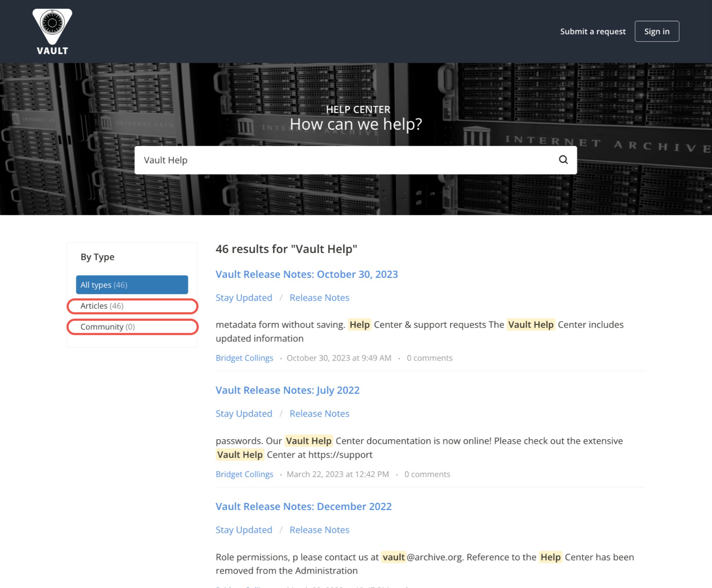Open Stay Updated breadcrumb under December 2022 result
712x588 pixels.
244,530
